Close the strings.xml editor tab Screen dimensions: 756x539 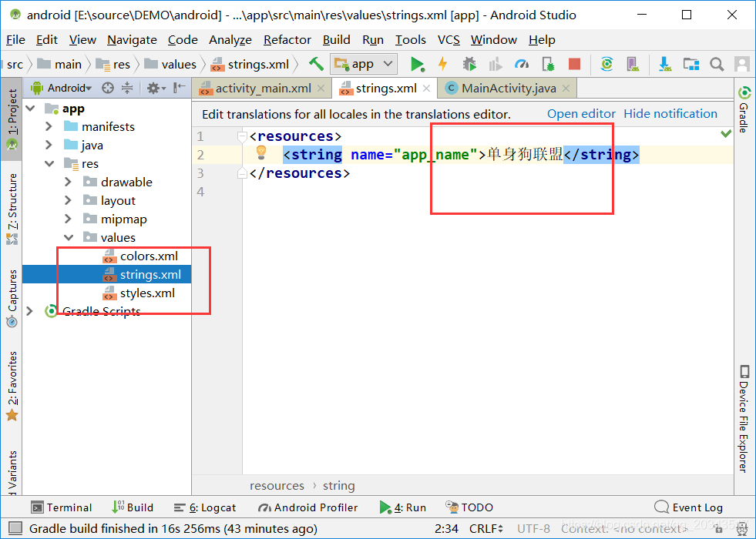pyautogui.click(x=426, y=88)
